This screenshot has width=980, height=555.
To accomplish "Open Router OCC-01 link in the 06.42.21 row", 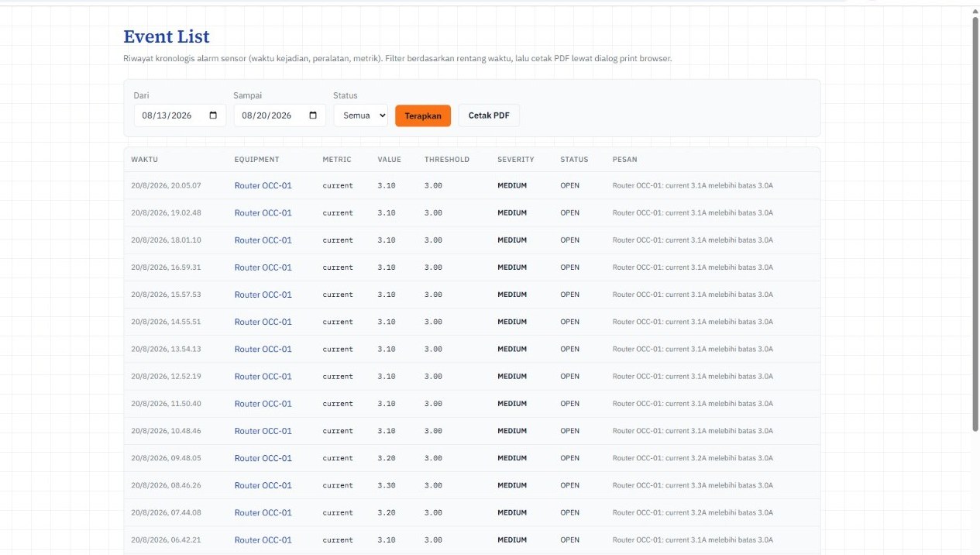I will 263,539.
